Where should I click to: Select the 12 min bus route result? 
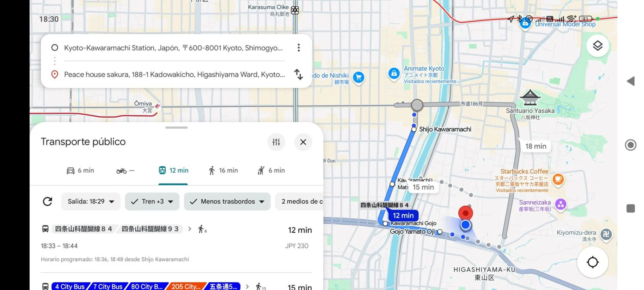tap(176, 244)
